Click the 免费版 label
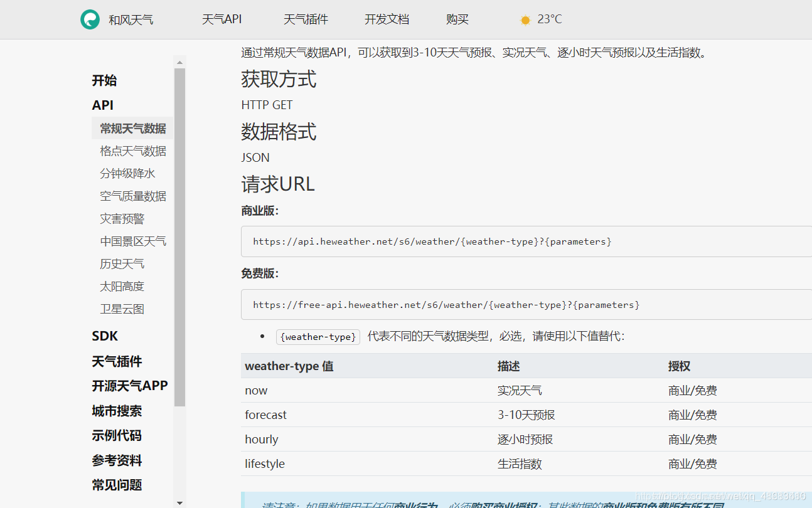This screenshot has height=508, width=812. [260, 273]
